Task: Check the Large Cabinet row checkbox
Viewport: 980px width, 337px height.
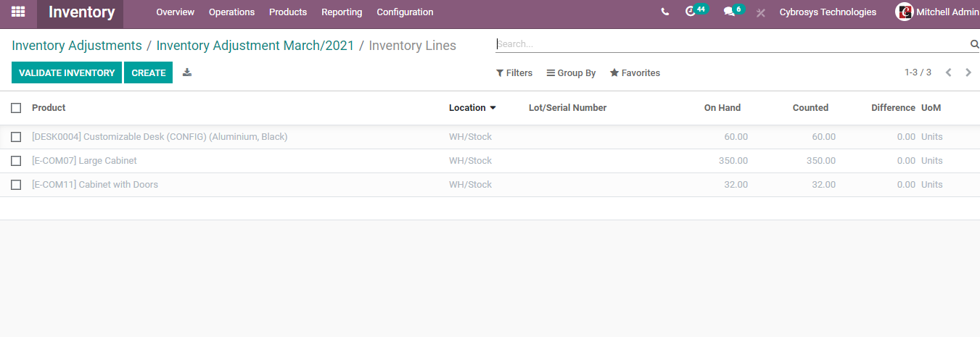Action: pyautogui.click(x=16, y=161)
